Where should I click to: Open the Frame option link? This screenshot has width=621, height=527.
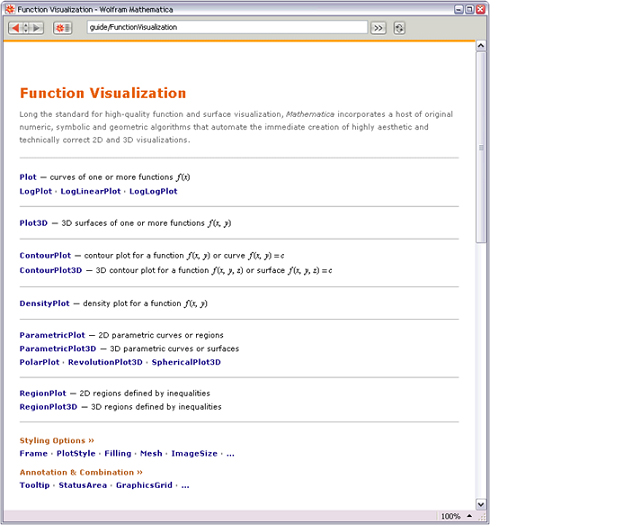[33, 453]
